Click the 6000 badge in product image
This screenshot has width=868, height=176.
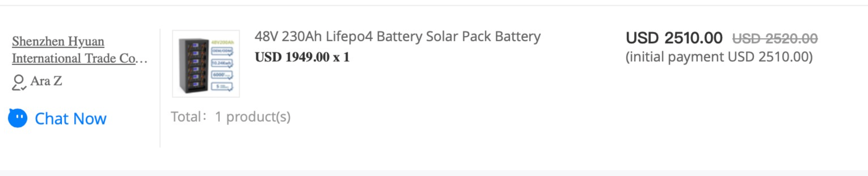(222, 75)
